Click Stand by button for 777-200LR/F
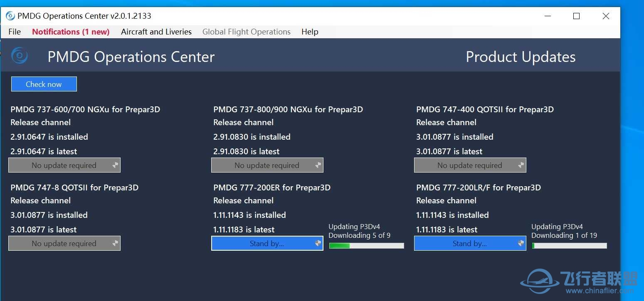The image size is (644, 301). (x=470, y=243)
